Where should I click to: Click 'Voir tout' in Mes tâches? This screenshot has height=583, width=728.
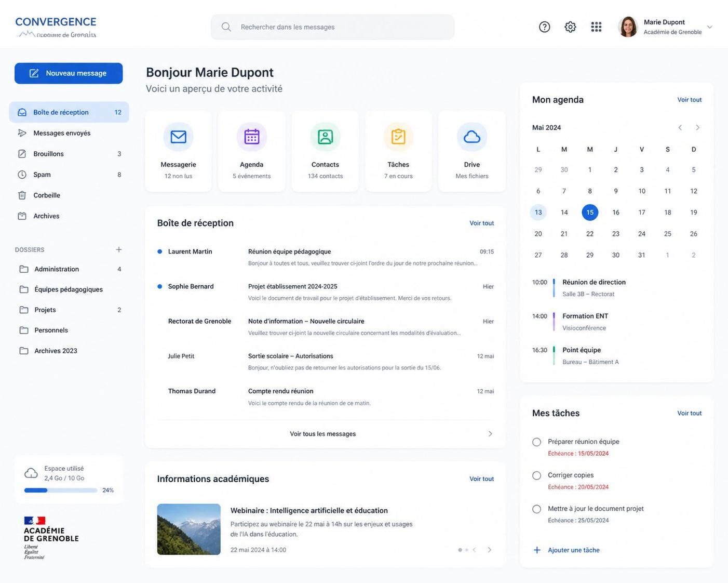click(689, 413)
